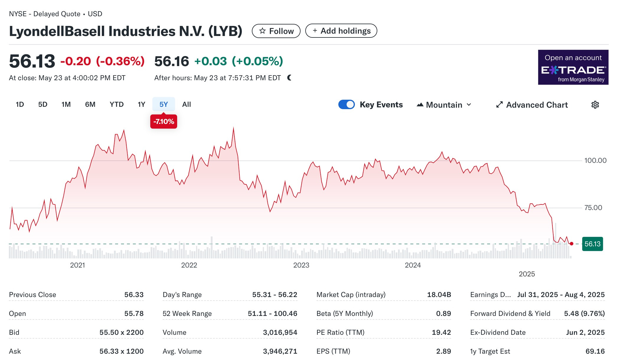Click the 52 Week Range value 51.11 - 100.46

tap(273, 314)
